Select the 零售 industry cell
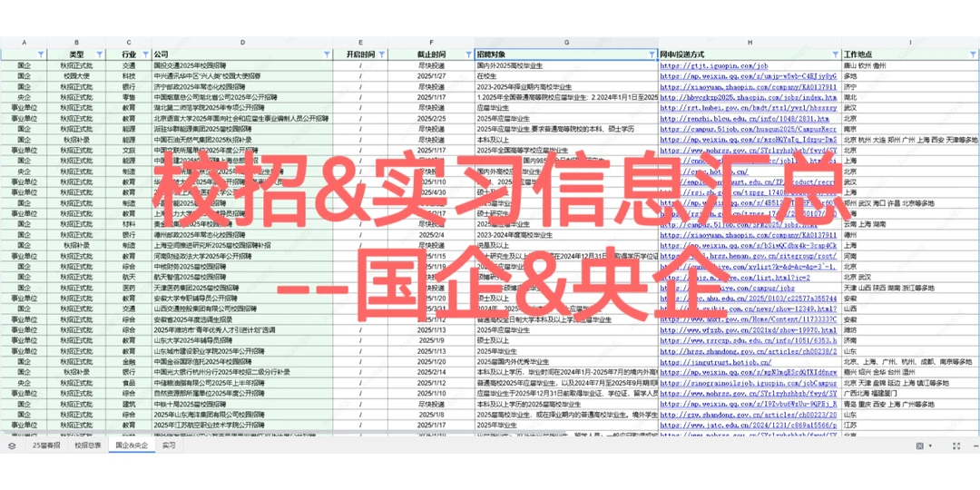 [x=129, y=97]
